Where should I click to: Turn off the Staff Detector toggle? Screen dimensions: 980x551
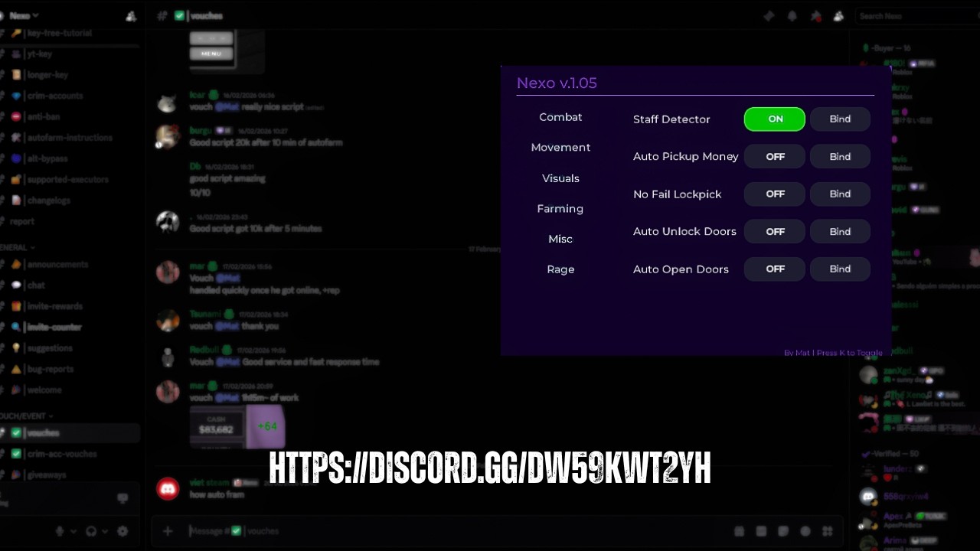(x=775, y=119)
